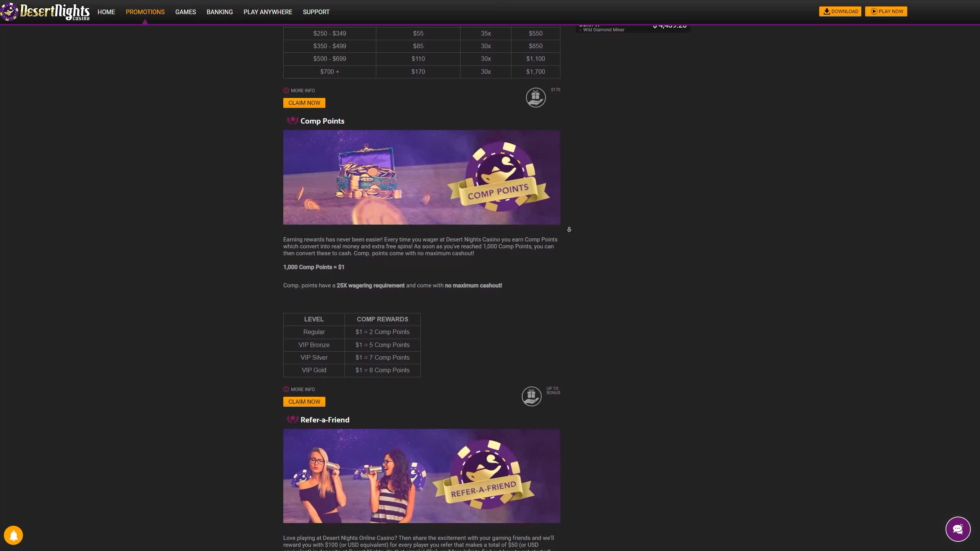980x551 pixels.
Task: Open the live chat bubble icon
Action: pos(957,529)
